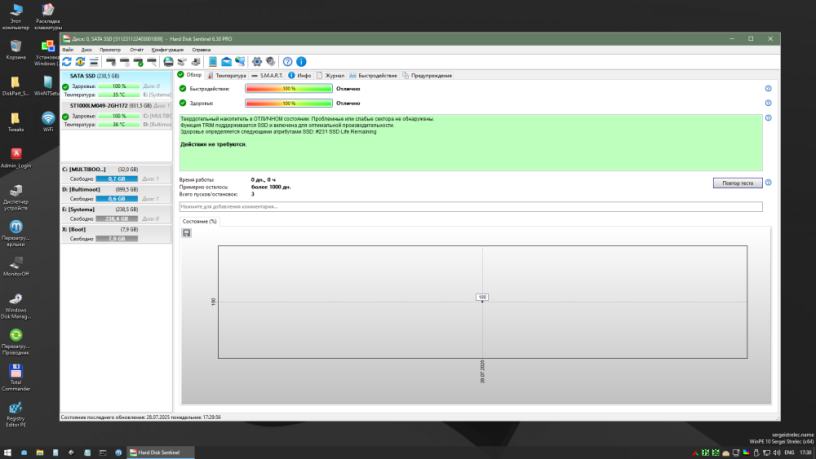Click the printer toolbar icon
This screenshot has width=816, height=459.
pyautogui.click(x=196, y=62)
